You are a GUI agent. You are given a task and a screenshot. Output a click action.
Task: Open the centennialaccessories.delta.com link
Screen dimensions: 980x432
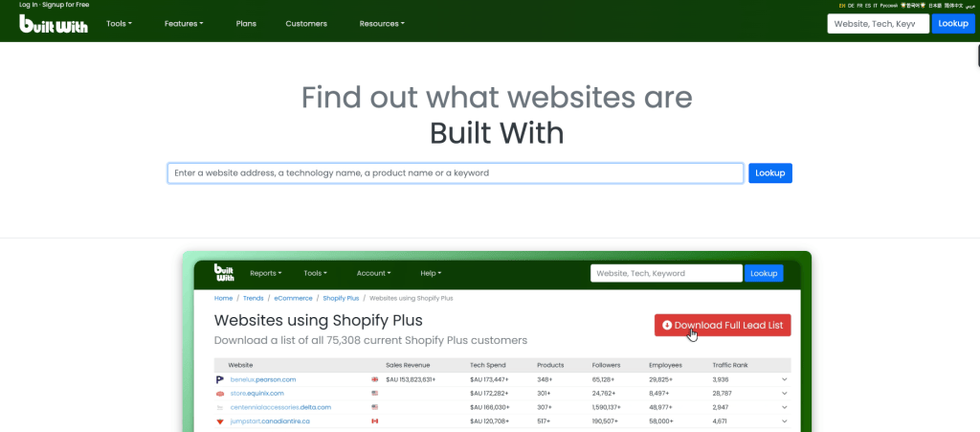pyautogui.click(x=280, y=408)
